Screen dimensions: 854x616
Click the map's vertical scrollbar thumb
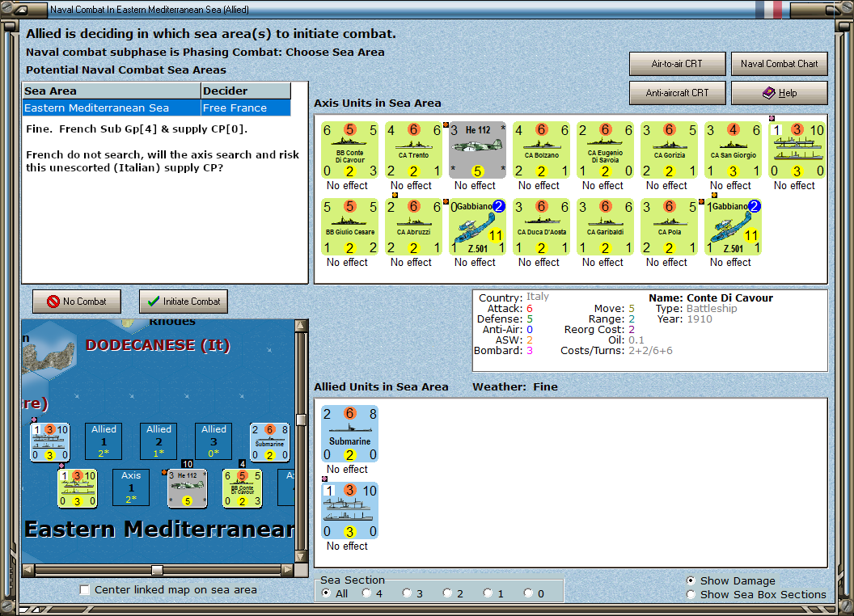(x=301, y=420)
